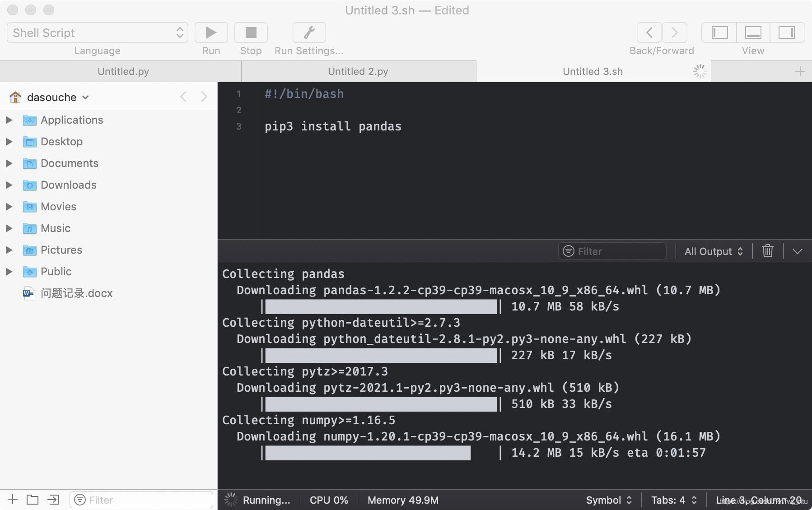Image resolution: width=812 pixels, height=510 pixels.
Task: Go back in navigation history
Action: [649, 32]
